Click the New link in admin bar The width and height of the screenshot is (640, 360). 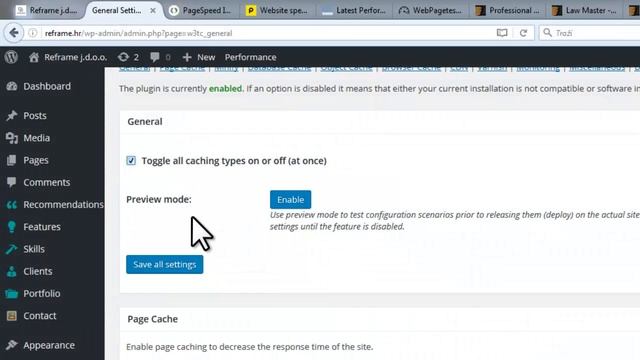(206, 58)
